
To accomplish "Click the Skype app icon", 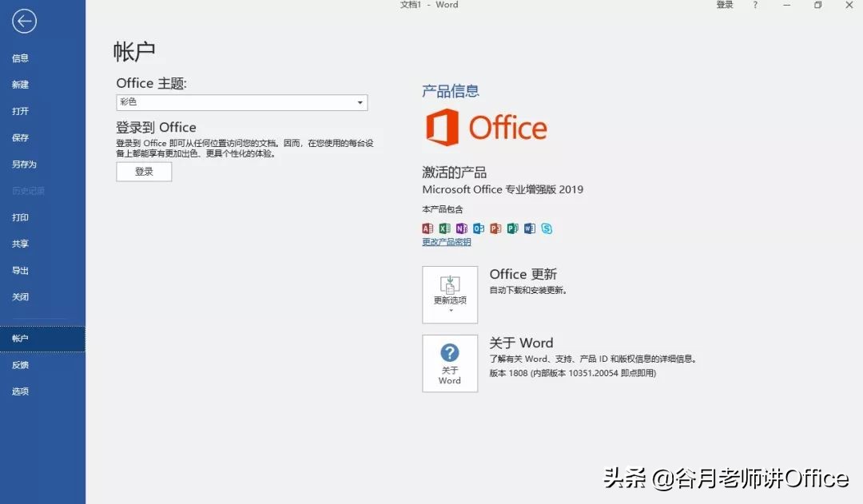I will (547, 228).
